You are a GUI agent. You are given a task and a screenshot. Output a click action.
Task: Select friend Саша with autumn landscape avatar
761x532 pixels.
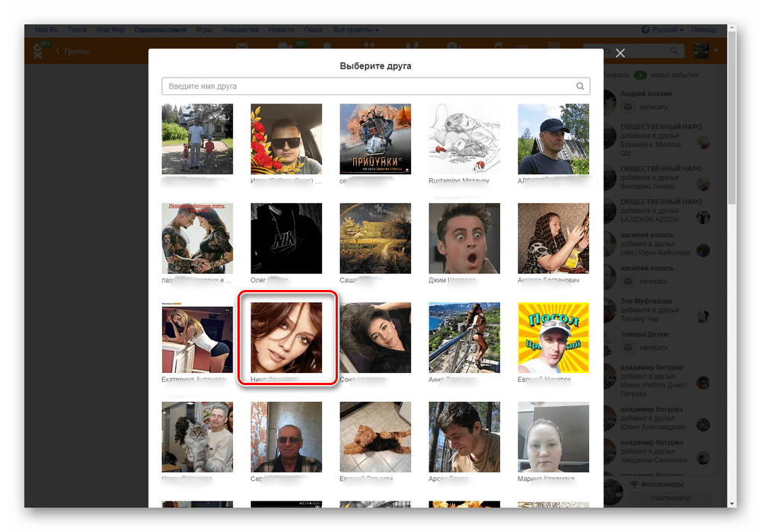point(375,238)
